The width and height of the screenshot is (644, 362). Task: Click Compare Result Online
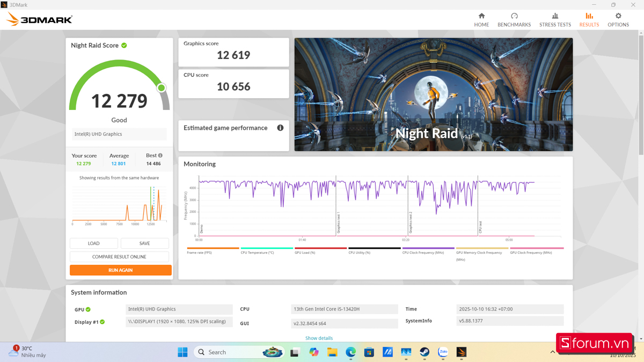point(119,257)
